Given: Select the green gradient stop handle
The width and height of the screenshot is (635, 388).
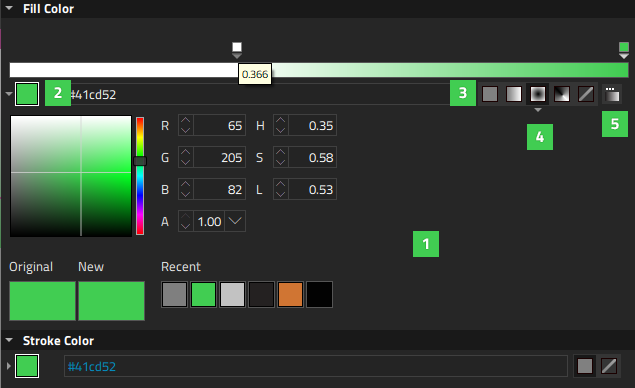Looking at the screenshot, I should point(624,50).
